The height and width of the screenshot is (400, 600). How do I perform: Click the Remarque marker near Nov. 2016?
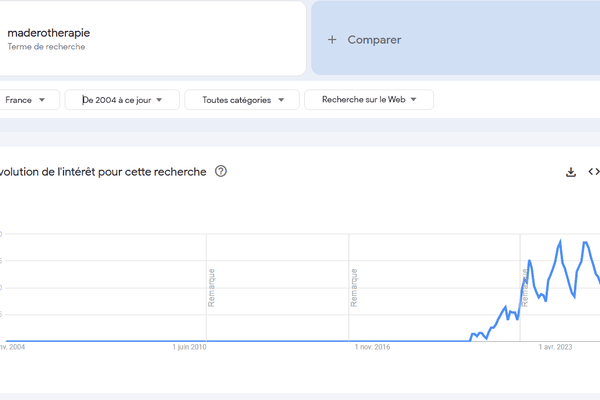pyautogui.click(x=353, y=287)
